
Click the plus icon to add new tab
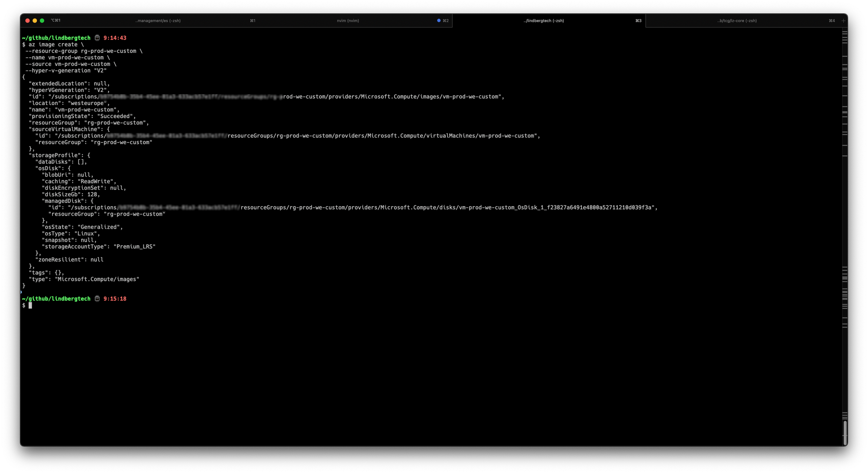pos(843,20)
